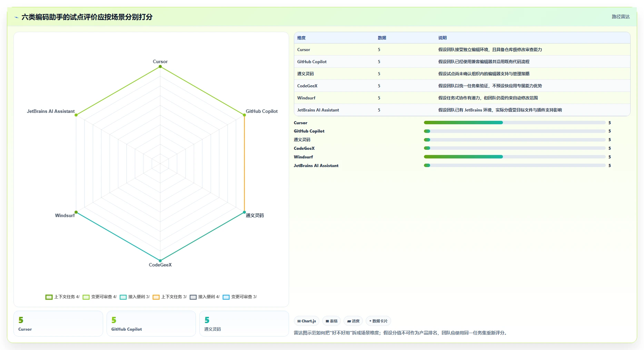Screen dimensions: 644x350
Task: Click the CodeGeeX description 假设团队以统一任务集验证
Action: [x=490, y=86]
